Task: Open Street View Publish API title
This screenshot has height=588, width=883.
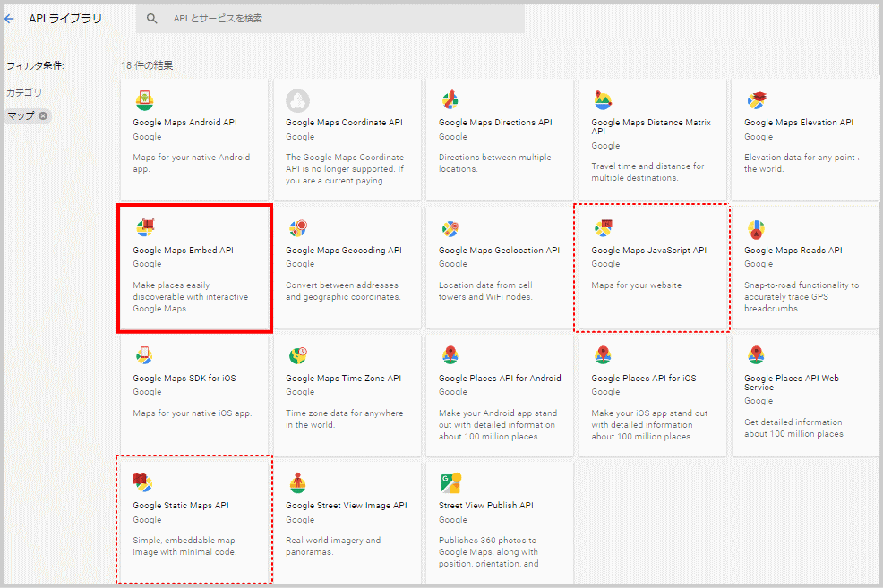Action: [486, 506]
